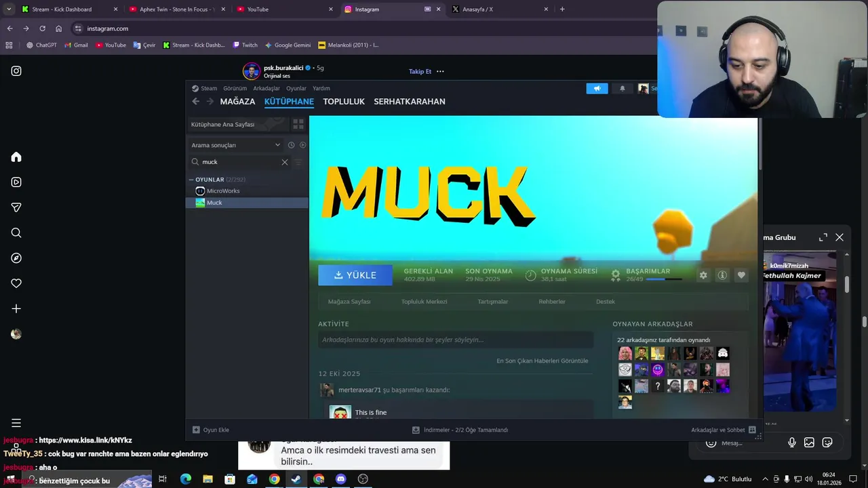868x488 pixels.
Task: Open Steam from the Windows taskbar
Action: coord(296,479)
